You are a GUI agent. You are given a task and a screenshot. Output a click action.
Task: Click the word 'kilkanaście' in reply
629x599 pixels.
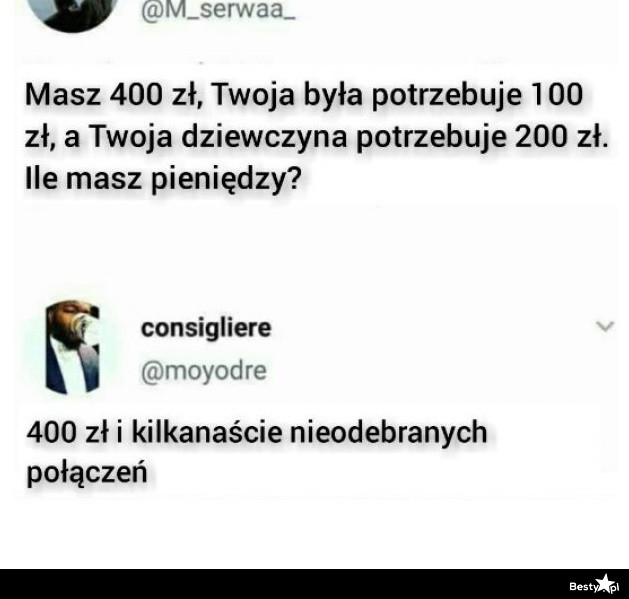pyautogui.click(x=207, y=432)
